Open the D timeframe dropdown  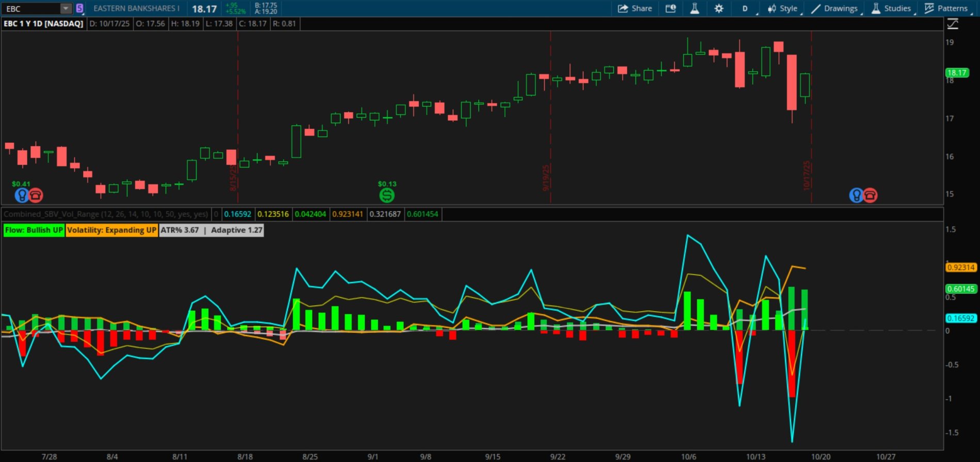[x=745, y=8]
